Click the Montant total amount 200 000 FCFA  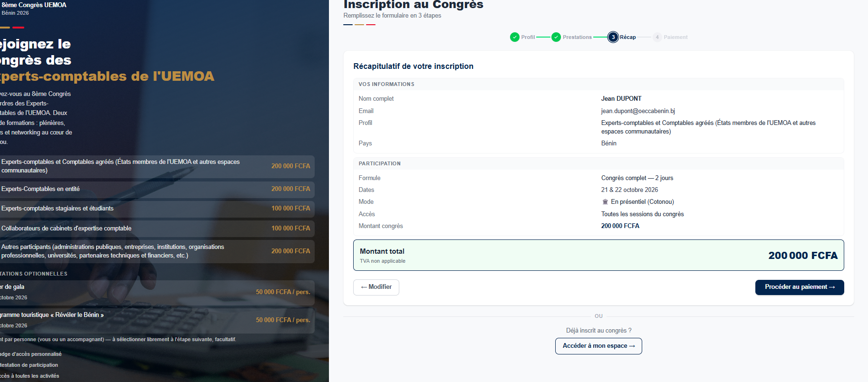coord(803,256)
